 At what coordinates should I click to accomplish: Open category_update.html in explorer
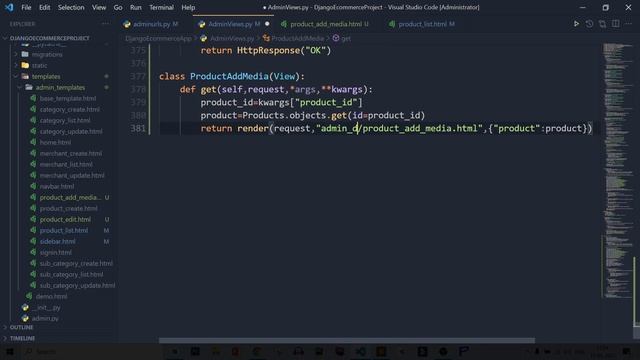(x=71, y=131)
